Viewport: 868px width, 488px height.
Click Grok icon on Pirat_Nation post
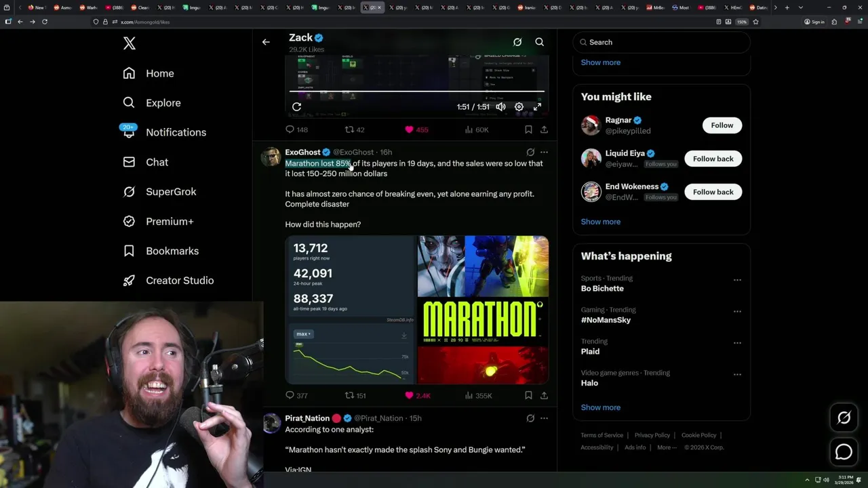[530, 418]
